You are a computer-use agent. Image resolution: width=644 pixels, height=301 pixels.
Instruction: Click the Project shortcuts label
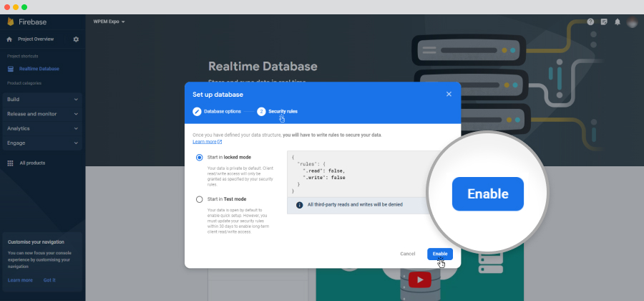[x=23, y=57]
